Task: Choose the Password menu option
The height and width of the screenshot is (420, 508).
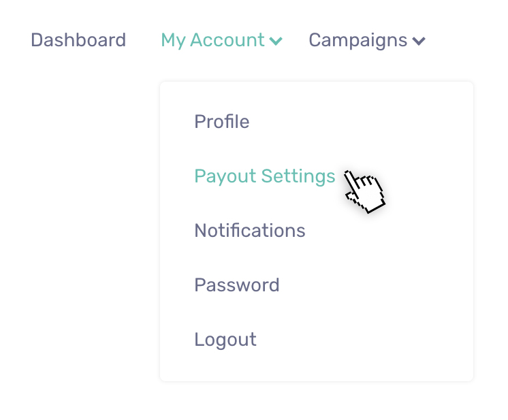Action: (237, 285)
